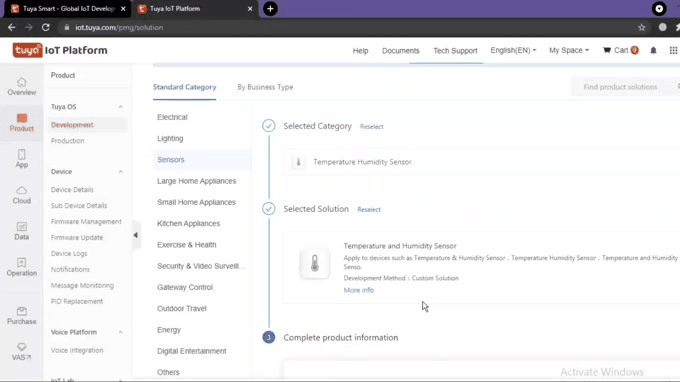This screenshot has height=382, width=680.
Task: Reselect the Selected Solution
Action: pyautogui.click(x=369, y=209)
